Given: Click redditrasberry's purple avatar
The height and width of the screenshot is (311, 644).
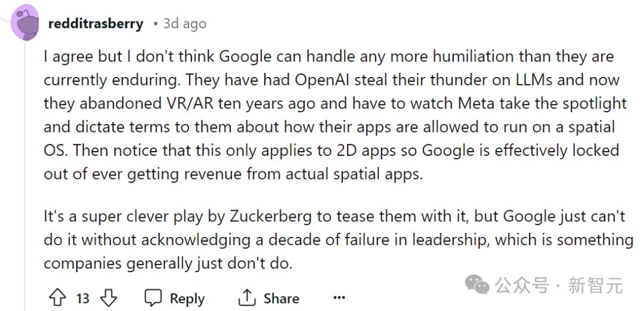Looking at the screenshot, I should 26,24.
